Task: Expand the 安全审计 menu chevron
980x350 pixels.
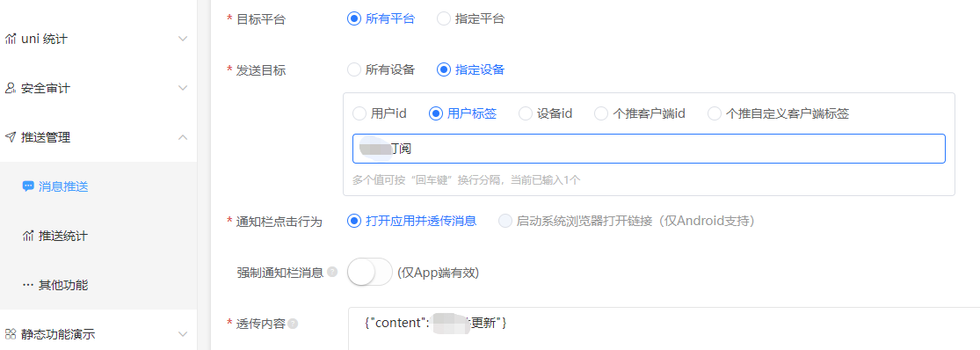Action: [183, 88]
